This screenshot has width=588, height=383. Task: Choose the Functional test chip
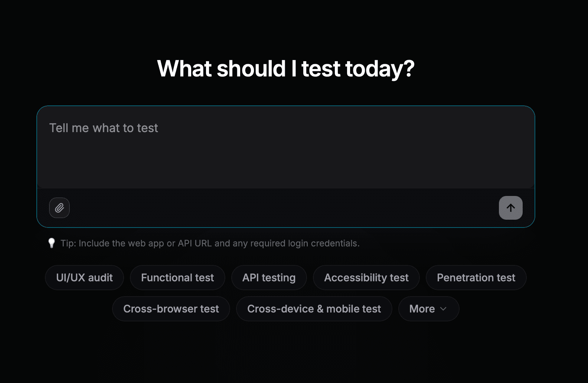(177, 278)
